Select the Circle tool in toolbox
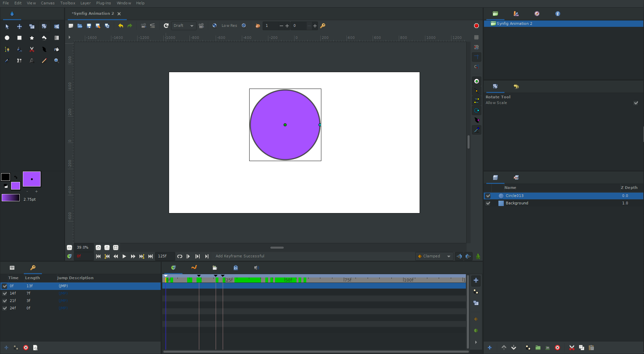 pos(7,38)
